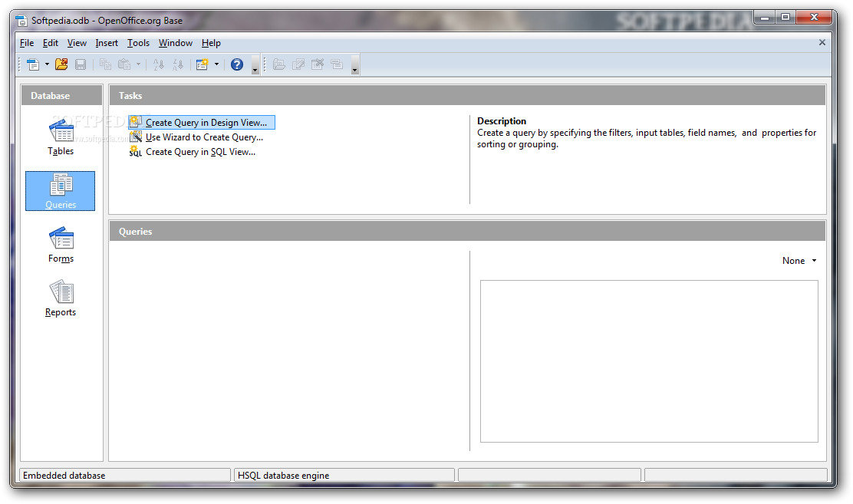Viewport: 853px width, 504px height.
Task: Close the document with menu bar X
Action: (822, 42)
